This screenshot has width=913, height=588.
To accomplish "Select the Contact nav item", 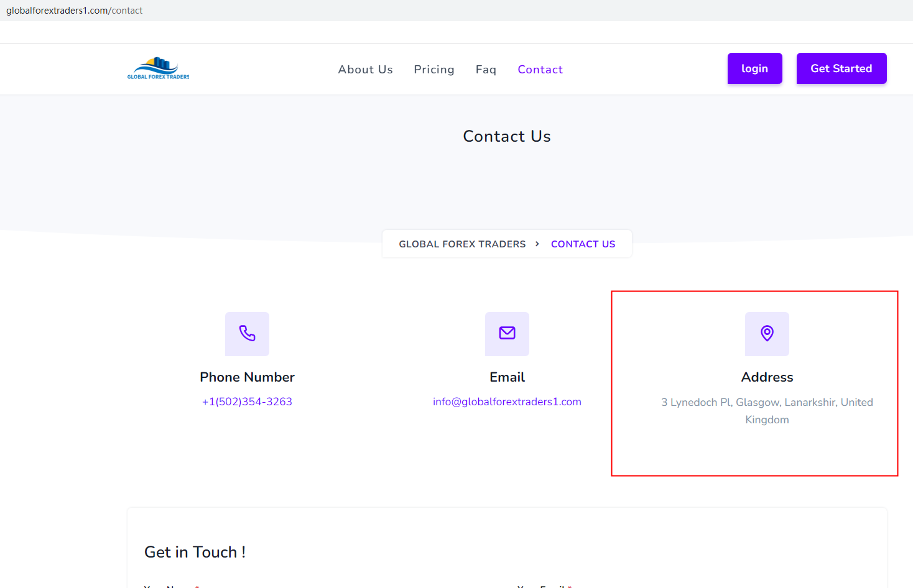I will [x=540, y=70].
